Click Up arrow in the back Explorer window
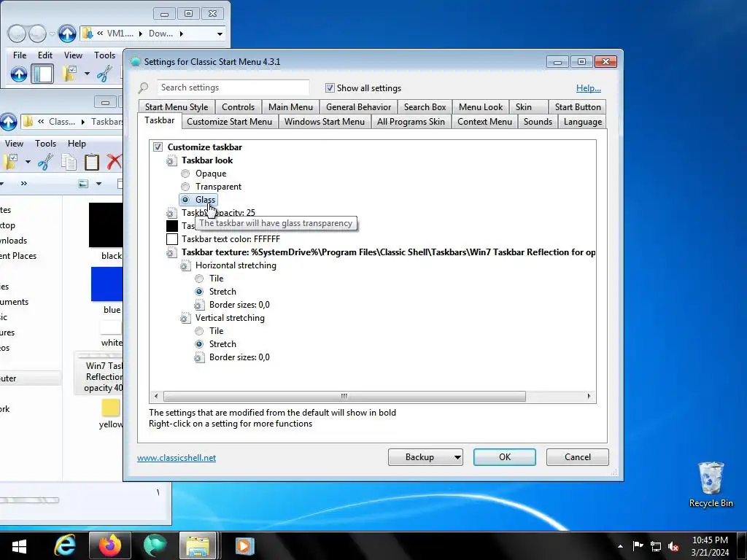 click(x=67, y=34)
